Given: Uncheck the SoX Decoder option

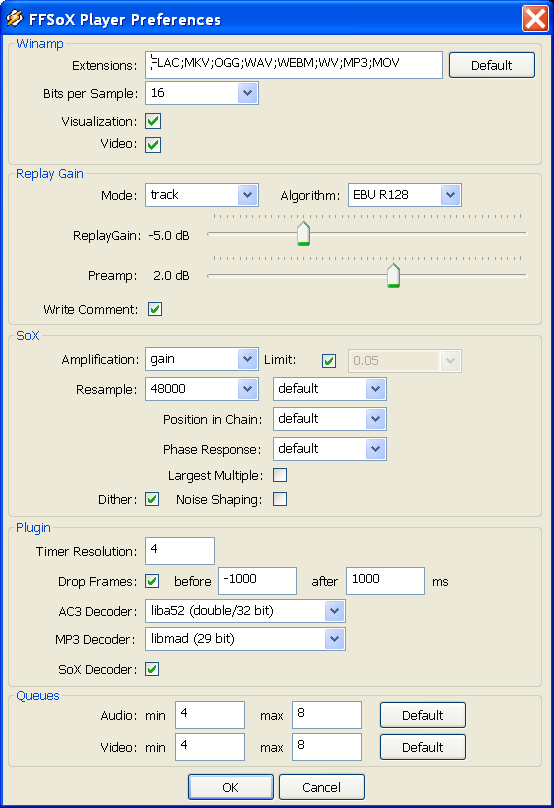Looking at the screenshot, I should 152,669.
